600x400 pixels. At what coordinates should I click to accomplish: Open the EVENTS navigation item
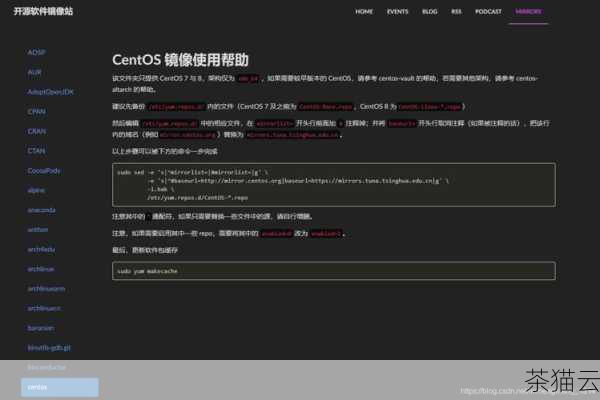click(x=398, y=12)
